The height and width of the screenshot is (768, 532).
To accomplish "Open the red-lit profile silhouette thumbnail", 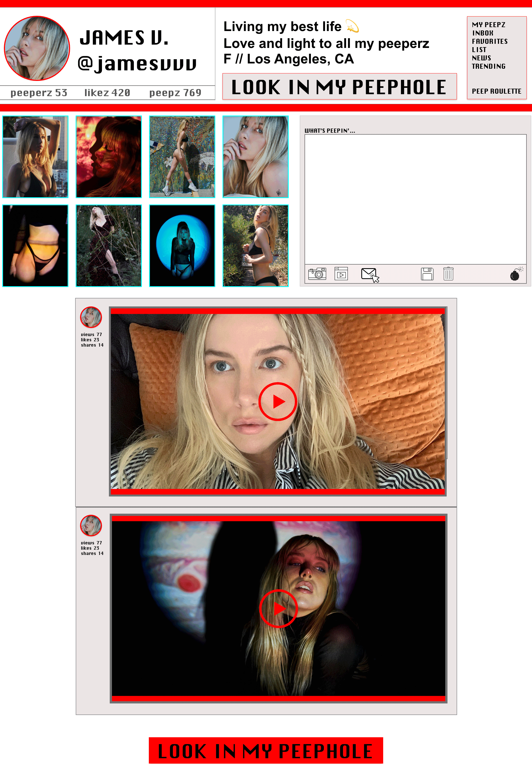I will pos(109,157).
